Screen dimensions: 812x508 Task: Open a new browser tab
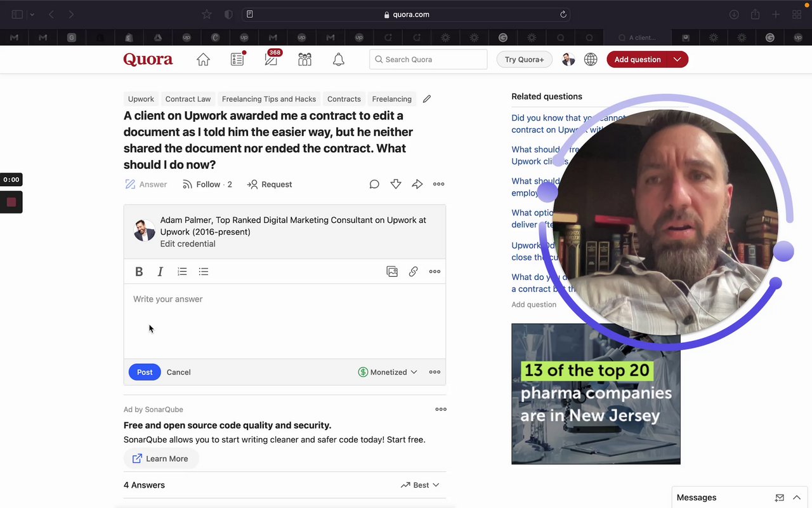pyautogui.click(x=776, y=15)
